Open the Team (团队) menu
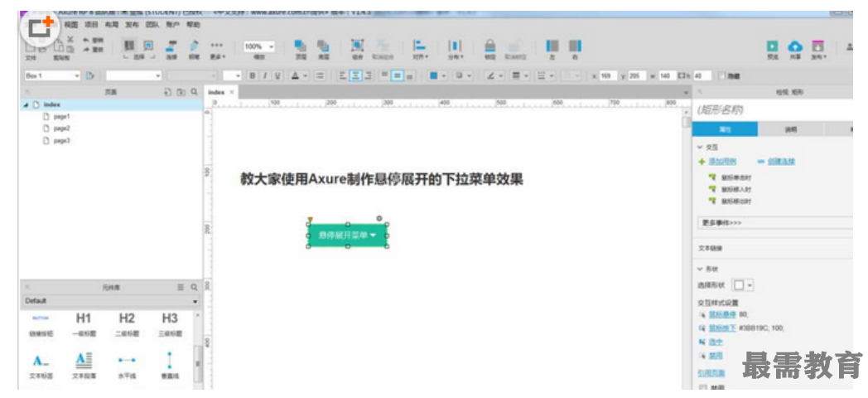Screen dimensions: 868x398 pos(152,25)
